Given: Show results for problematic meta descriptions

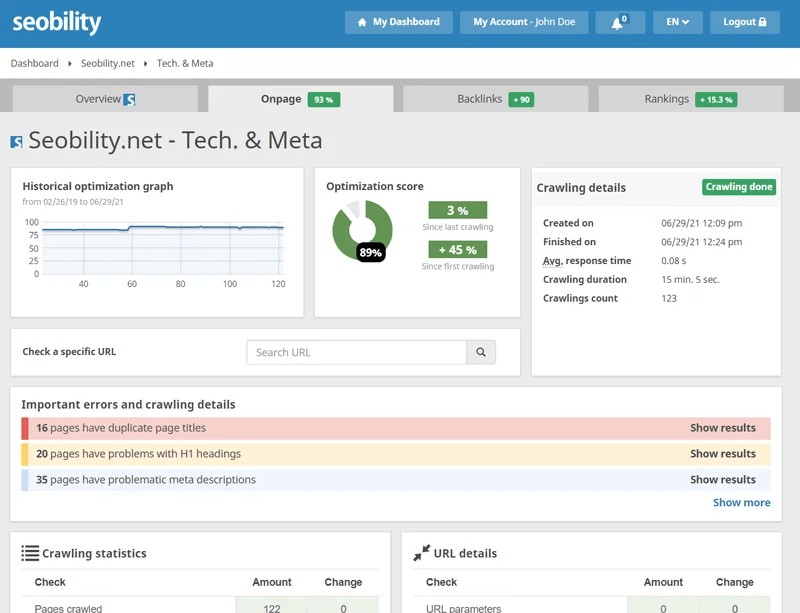Looking at the screenshot, I should [x=724, y=479].
